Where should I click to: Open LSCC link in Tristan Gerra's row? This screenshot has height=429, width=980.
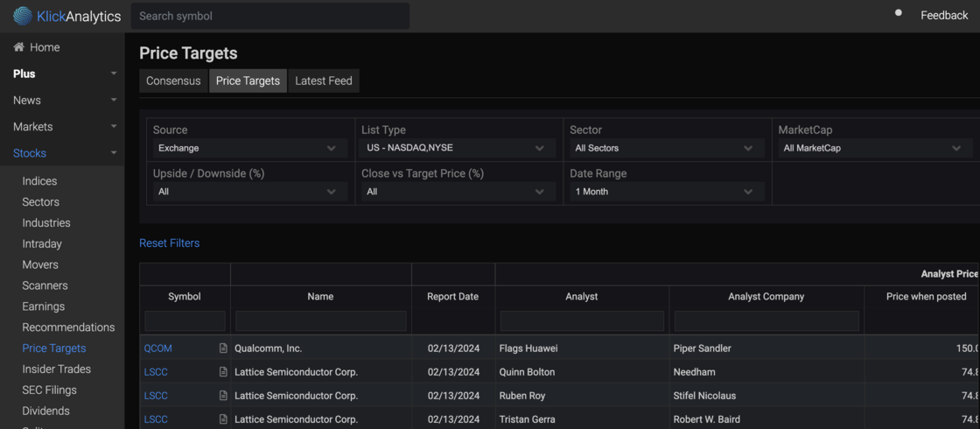point(157,419)
